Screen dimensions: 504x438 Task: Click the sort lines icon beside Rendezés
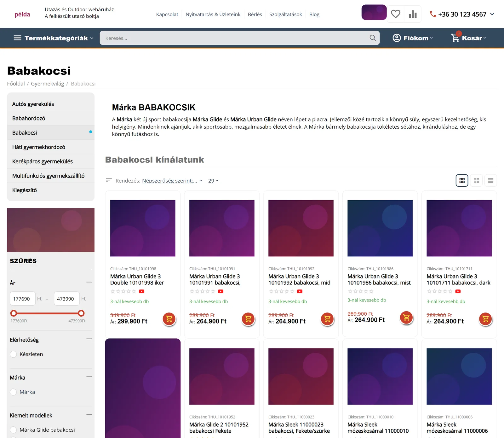click(x=109, y=180)
